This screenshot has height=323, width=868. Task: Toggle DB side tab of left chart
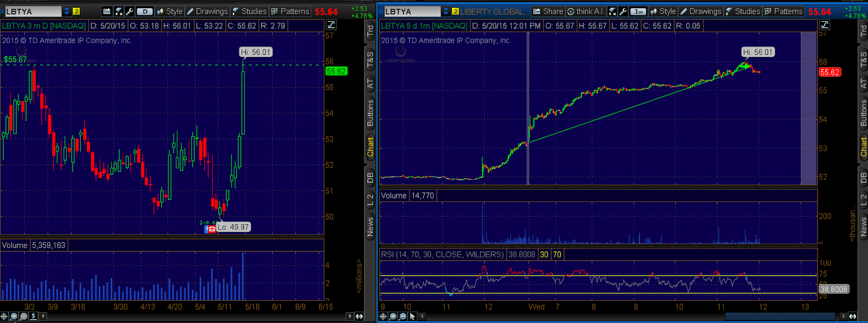(x=371, y=178)
